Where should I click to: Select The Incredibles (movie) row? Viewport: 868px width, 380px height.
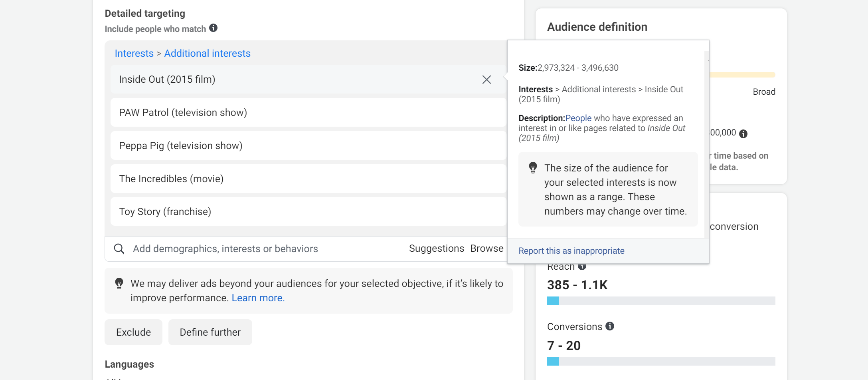click(x=308, y=179)
